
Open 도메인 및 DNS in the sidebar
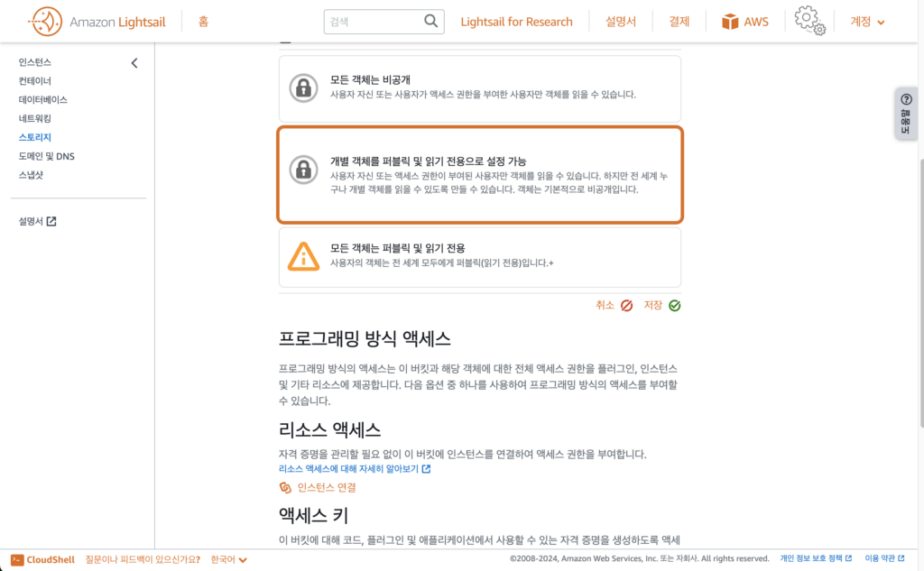click(x=47, y=156)
